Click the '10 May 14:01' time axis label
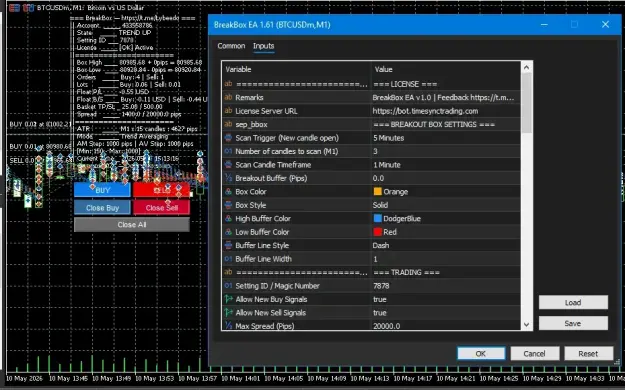625x390 pixels. [240, 378]
